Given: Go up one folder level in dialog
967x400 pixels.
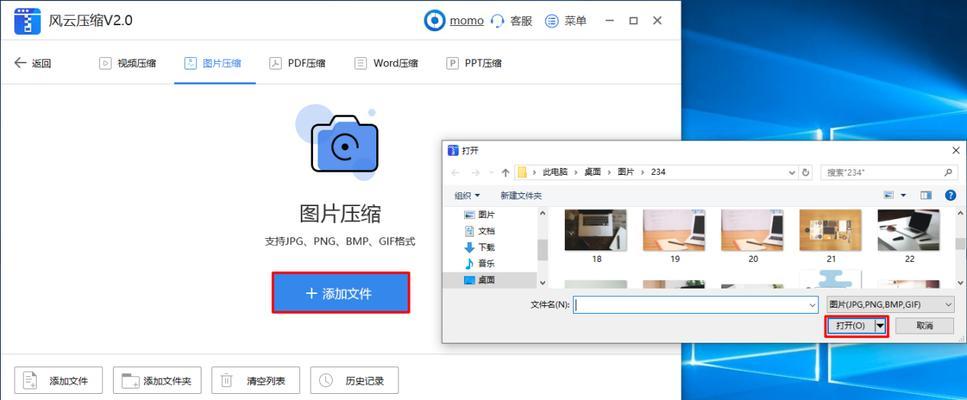Looking at the screenshot, I should tap(506, 173).
